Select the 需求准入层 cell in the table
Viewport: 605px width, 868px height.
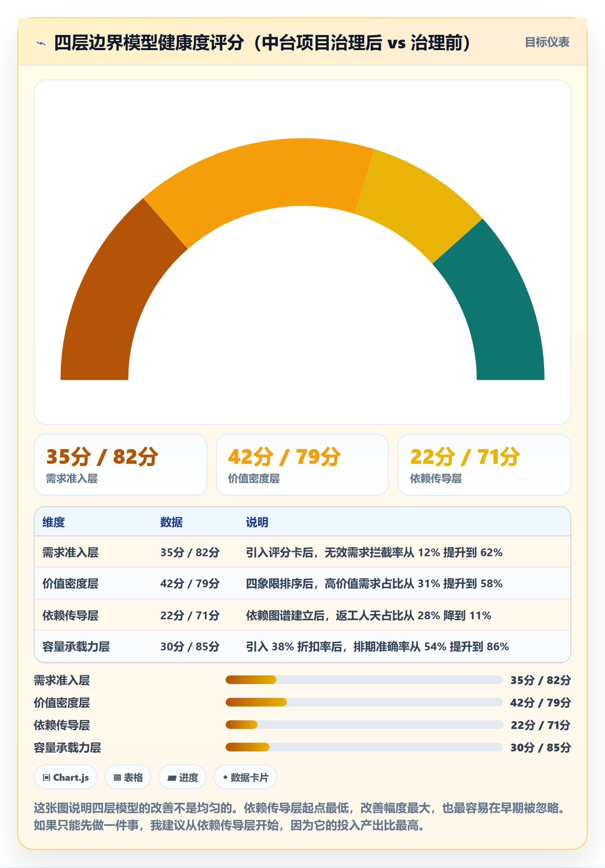tap(70, 552)
